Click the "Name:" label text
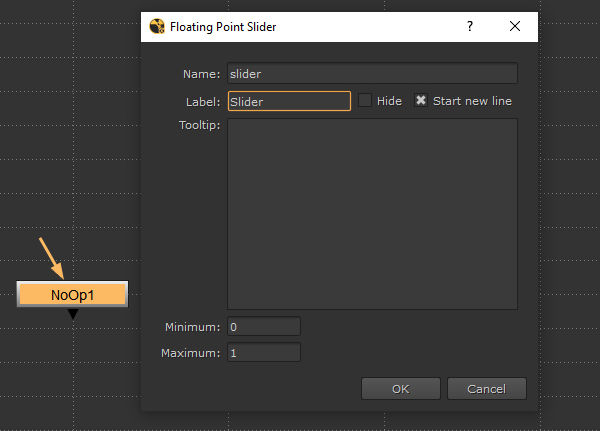 coord(202,74)
